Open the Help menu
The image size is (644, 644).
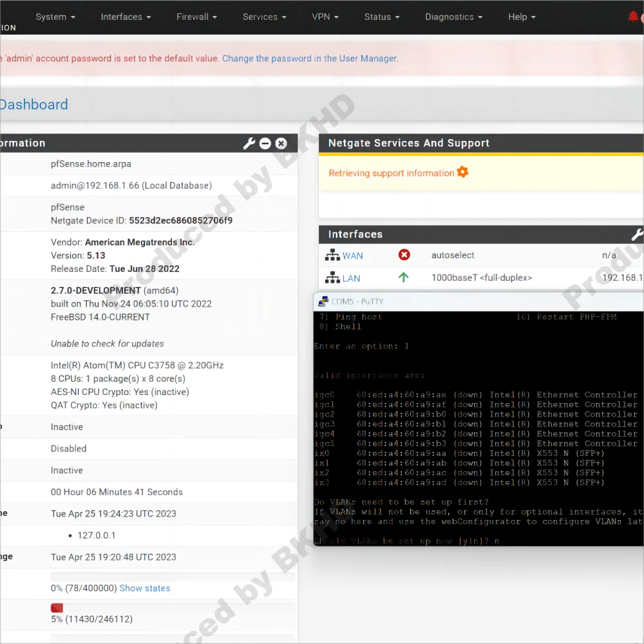coord(522,17)
